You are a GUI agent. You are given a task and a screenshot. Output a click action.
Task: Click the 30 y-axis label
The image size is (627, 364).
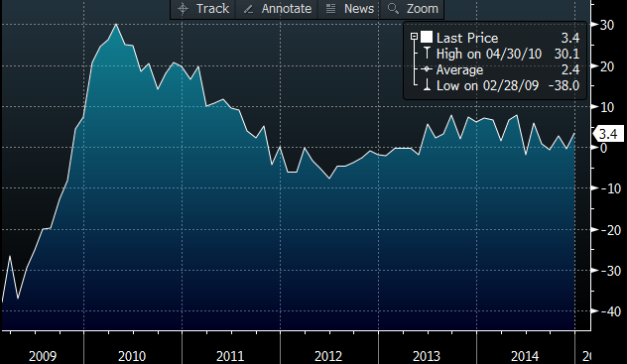(x=607, y=25)
